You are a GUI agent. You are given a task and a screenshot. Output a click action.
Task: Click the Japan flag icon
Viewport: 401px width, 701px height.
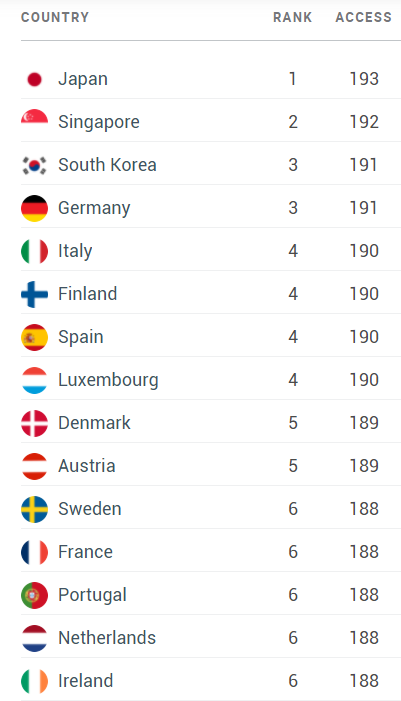click(34, 79)
